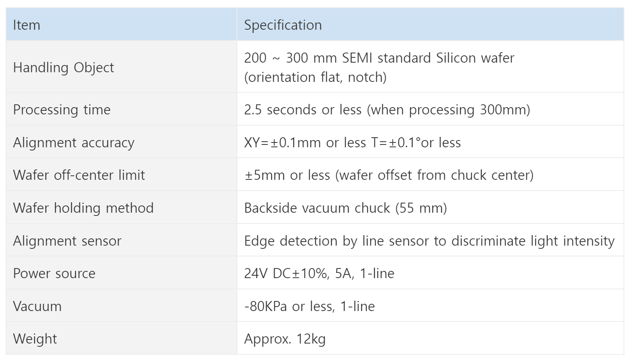Select the Handling Object row label

point(63,67)
